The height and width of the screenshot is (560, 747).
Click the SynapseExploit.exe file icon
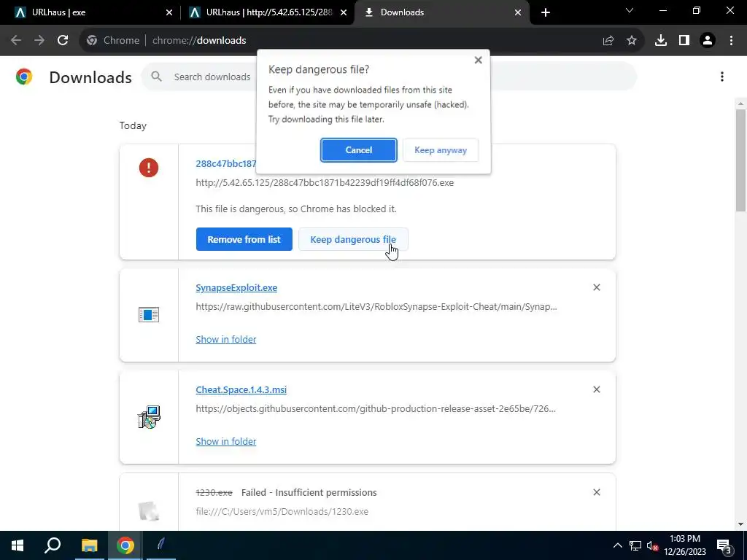click(x=149, y=315)
